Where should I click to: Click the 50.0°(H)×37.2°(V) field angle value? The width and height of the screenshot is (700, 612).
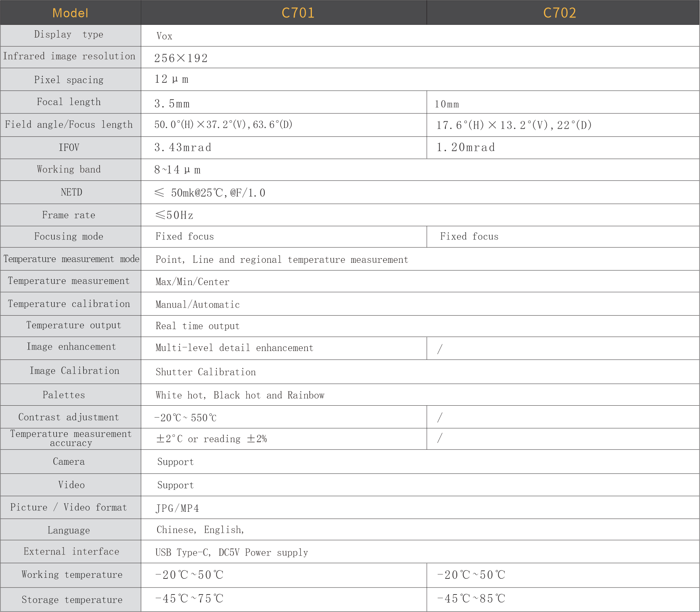(x=223, y=125)
